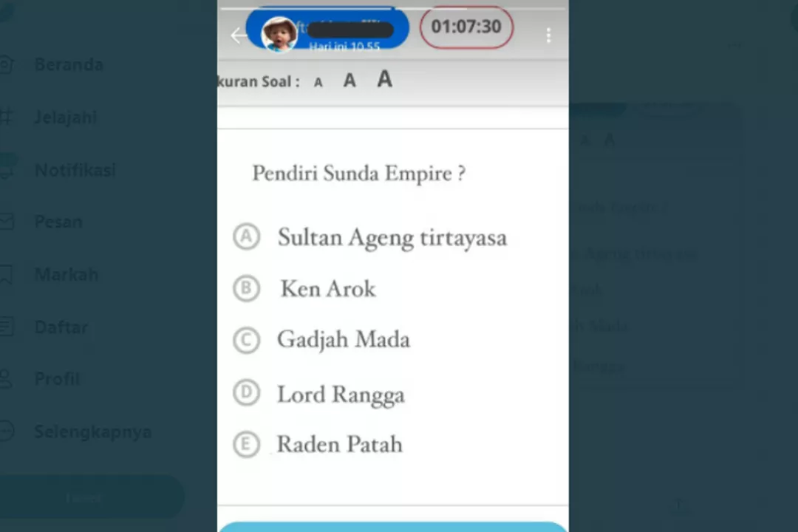
Task: Click the 01:07:30 countdown timer
Action: [x=466, y=27]
